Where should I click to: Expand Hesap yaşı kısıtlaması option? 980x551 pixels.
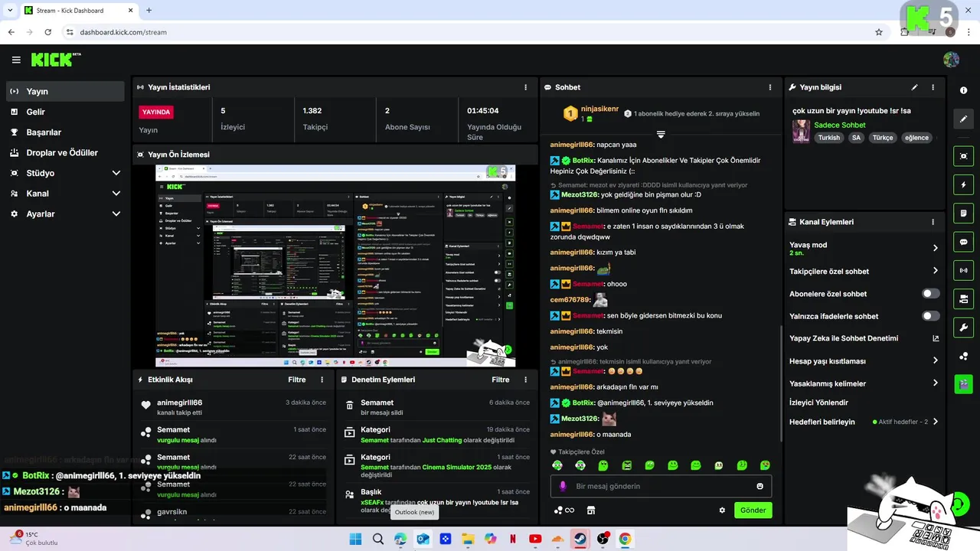pos(935,360)
